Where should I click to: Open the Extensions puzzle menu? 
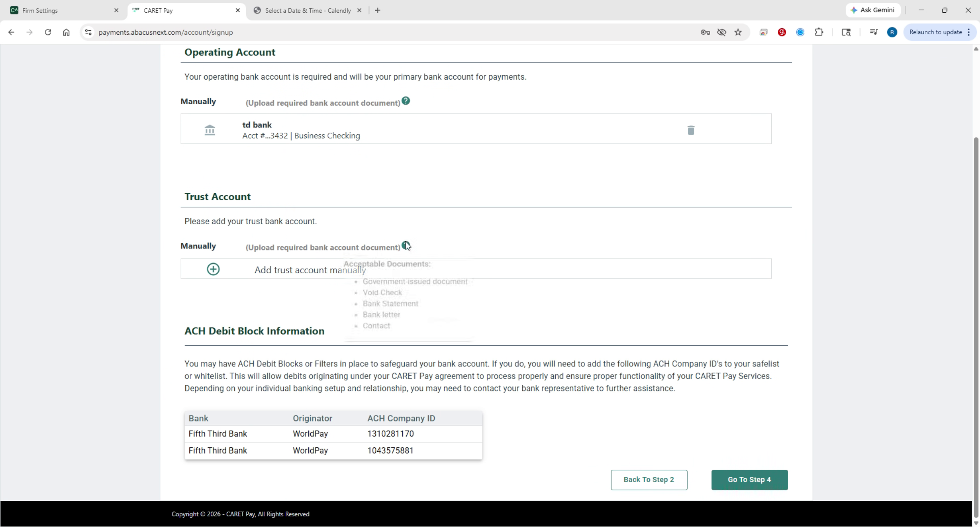click(819, 32)
